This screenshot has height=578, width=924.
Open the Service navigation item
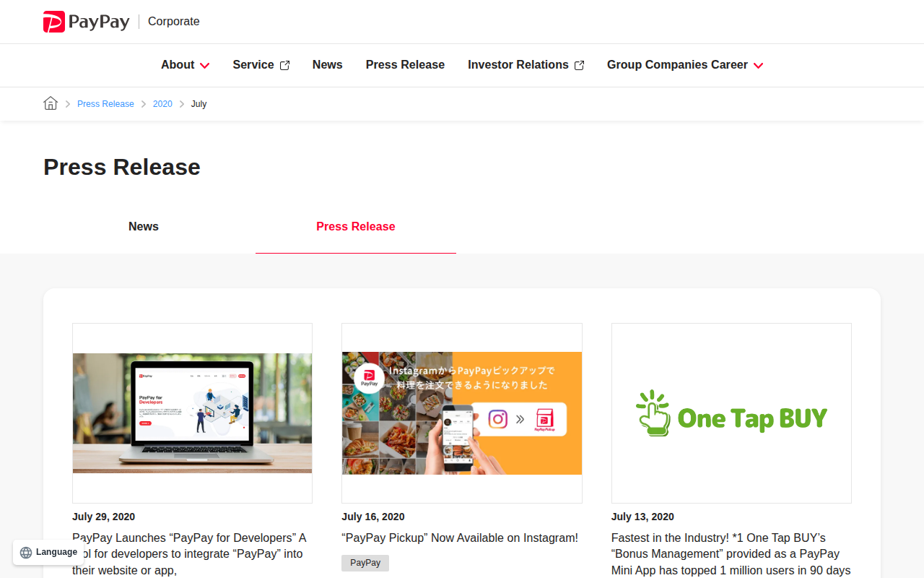261,65
